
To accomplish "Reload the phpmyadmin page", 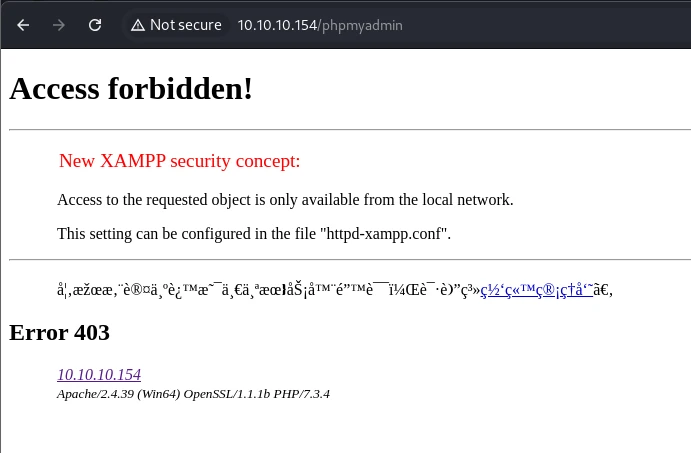I will [95, 25].
